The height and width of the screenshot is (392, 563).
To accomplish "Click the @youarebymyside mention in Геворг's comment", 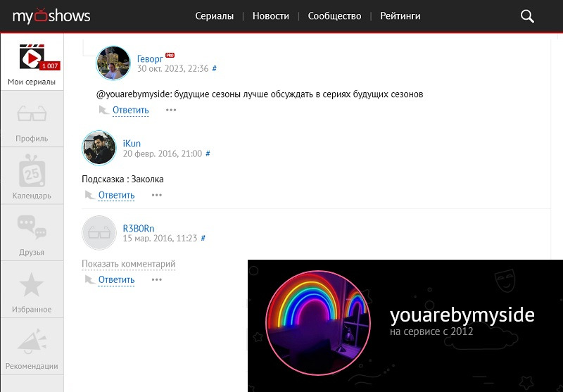I will (x=134, y=94).
